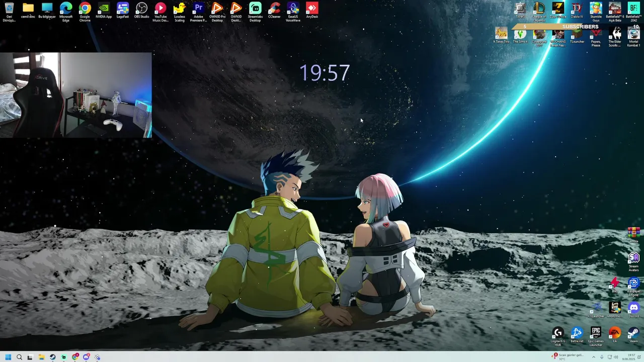Open the Blitz app shortcut
Screen dimensions: 644x362
click(x=615, y=285)
